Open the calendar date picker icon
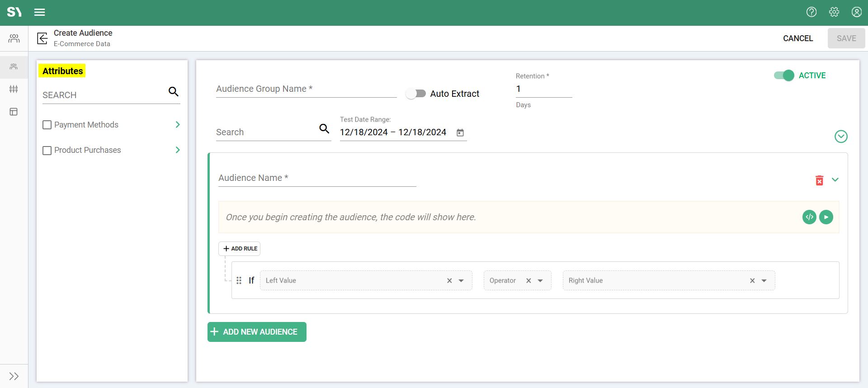 click(460, 132)
